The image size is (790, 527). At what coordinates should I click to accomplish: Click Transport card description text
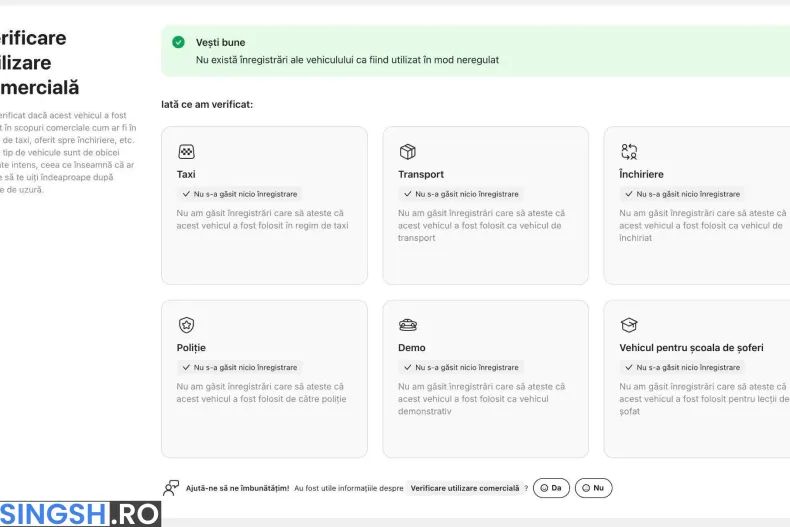(x=481, y=225)
